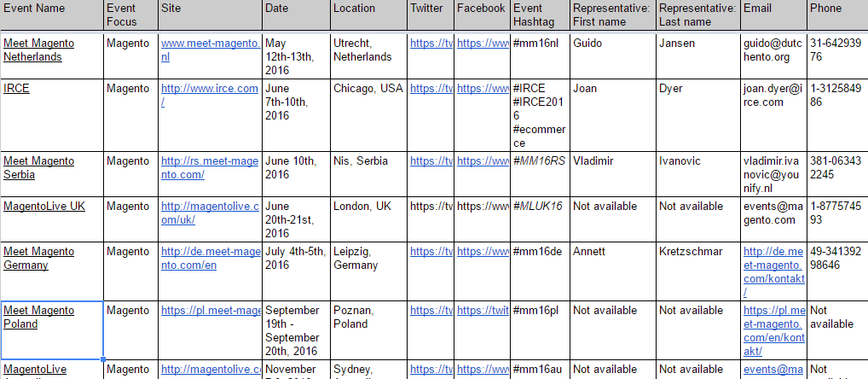This screenshot has height=379, width=868.
Task: Click the Facebook link for Meet Magento Netherlands
Action: (x=482, y=44)
